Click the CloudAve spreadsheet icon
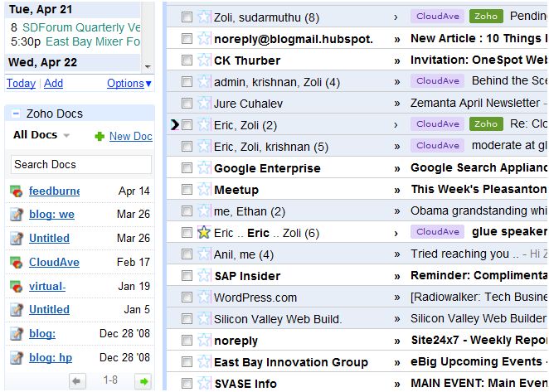 click(x=16, y=262)
